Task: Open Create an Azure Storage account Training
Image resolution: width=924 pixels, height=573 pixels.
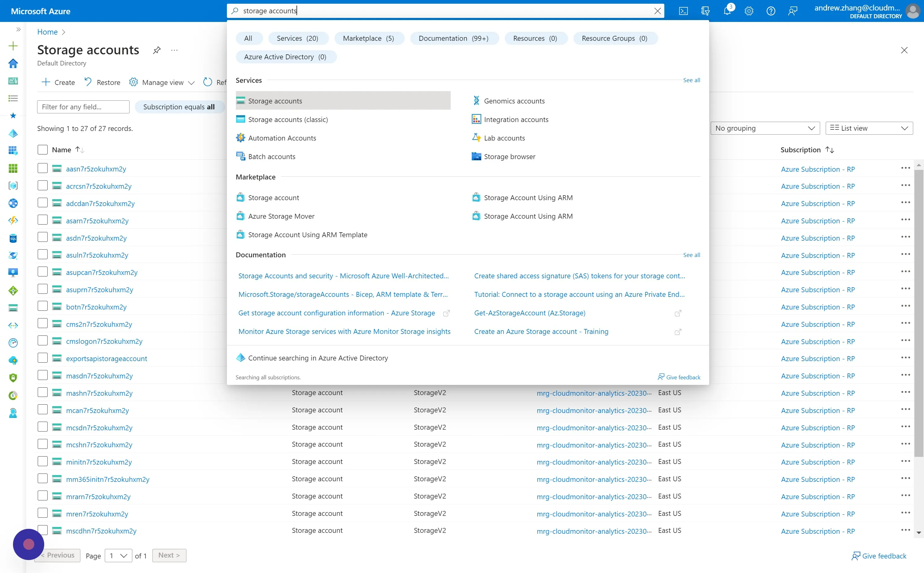Action: click(541, 331)
